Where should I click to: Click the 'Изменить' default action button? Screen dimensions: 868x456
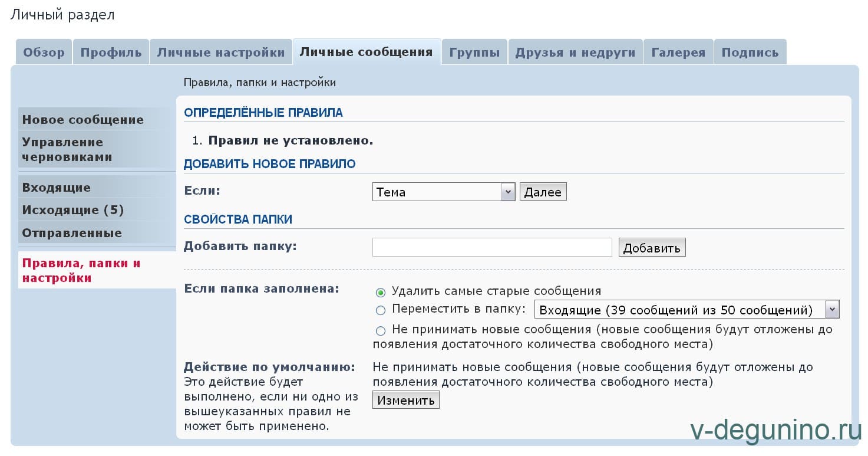[405, 401]
